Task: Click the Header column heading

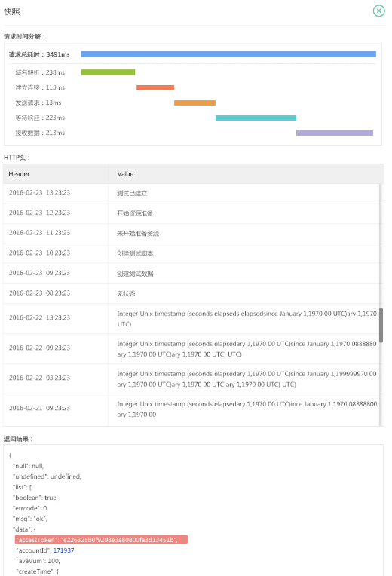Action: pyautogui.click(x=19, y=174)
